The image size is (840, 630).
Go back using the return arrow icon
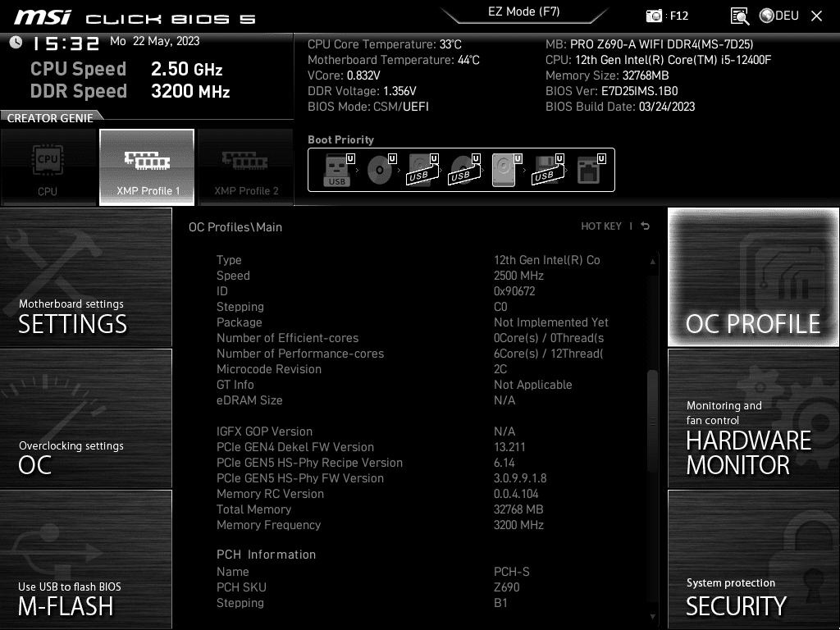646,226
